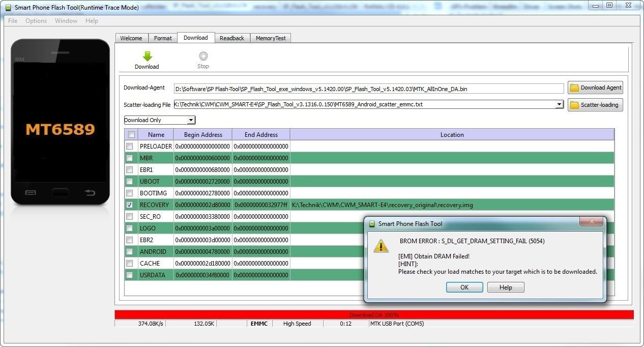644x347 pixels.
Task: Check the EBR2 partition checkbox
Action: coord(130,240)
